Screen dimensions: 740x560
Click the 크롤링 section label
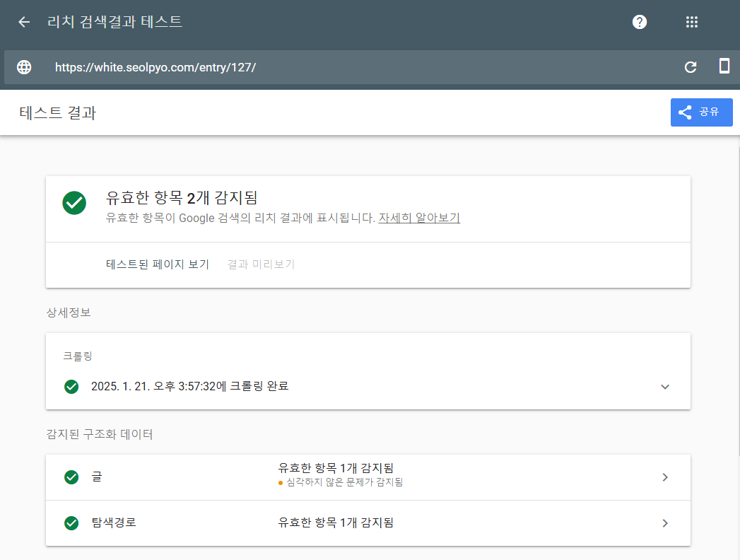click(x=78, y=356)
